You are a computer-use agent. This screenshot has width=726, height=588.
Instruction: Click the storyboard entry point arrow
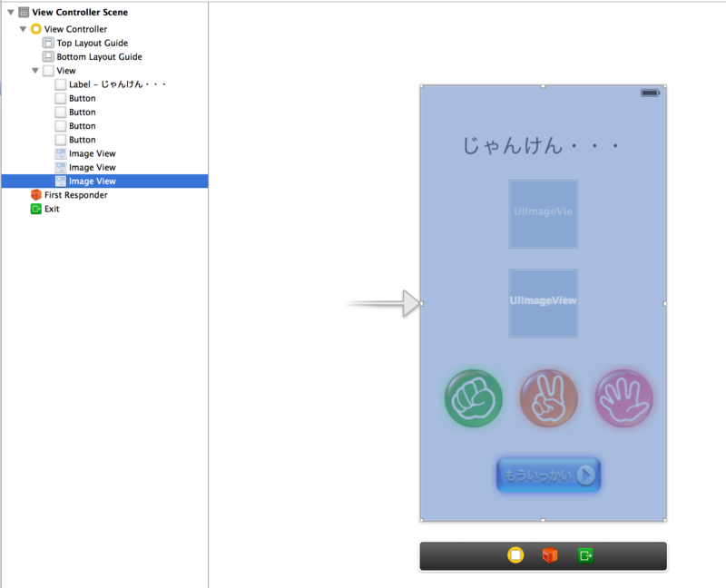point(383,303)
